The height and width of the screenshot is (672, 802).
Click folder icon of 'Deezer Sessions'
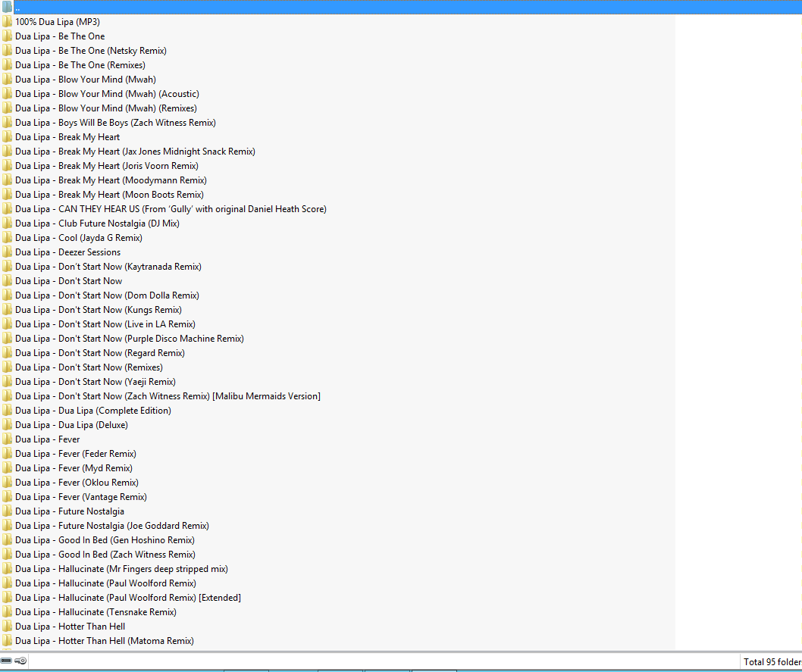(x=7, y=252)
